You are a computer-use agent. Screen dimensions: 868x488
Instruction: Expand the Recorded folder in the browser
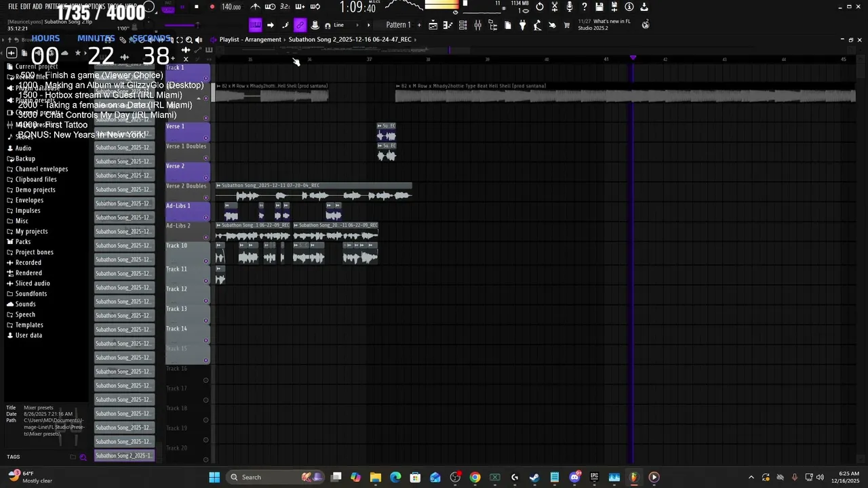28,263
